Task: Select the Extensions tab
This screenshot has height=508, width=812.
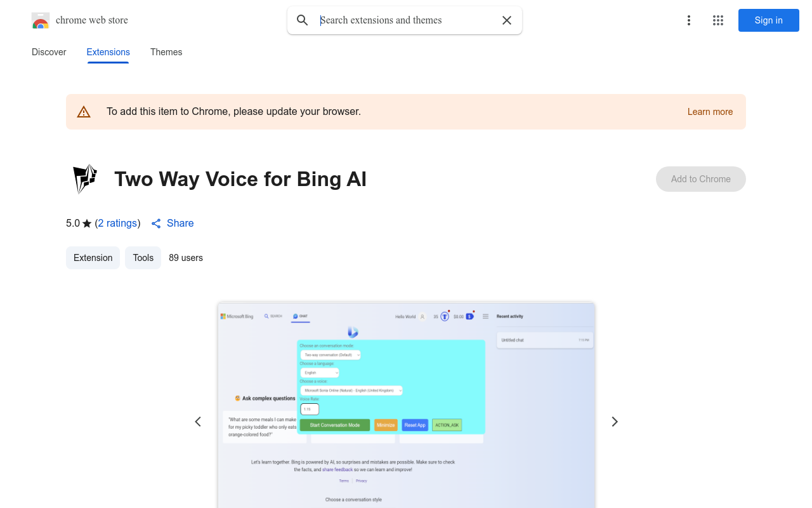Action: pos(108,52)
